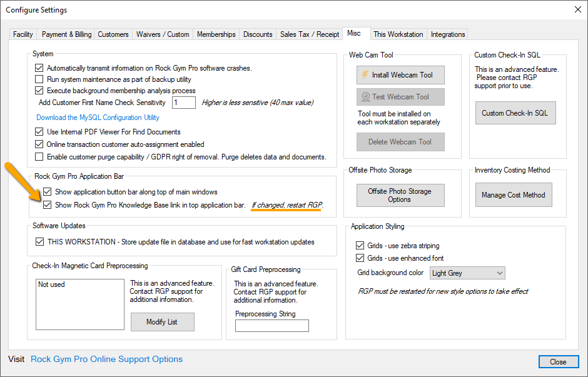Viewport: 588px width, 377px height.
Task: Open the Sales Tax / Receipt tab
Action: [310, 34]
